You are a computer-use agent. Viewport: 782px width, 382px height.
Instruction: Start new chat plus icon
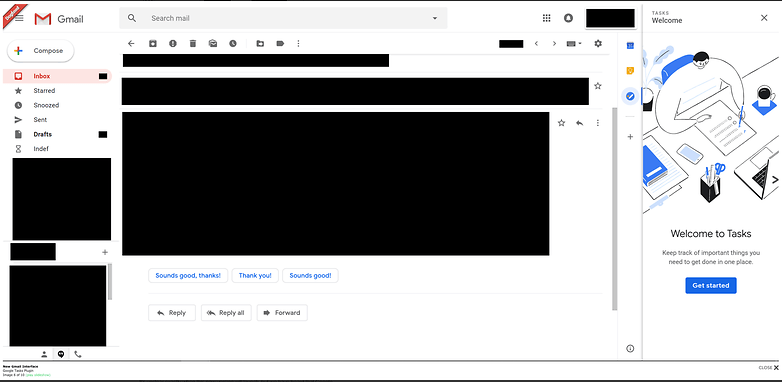tap(105, 252)
